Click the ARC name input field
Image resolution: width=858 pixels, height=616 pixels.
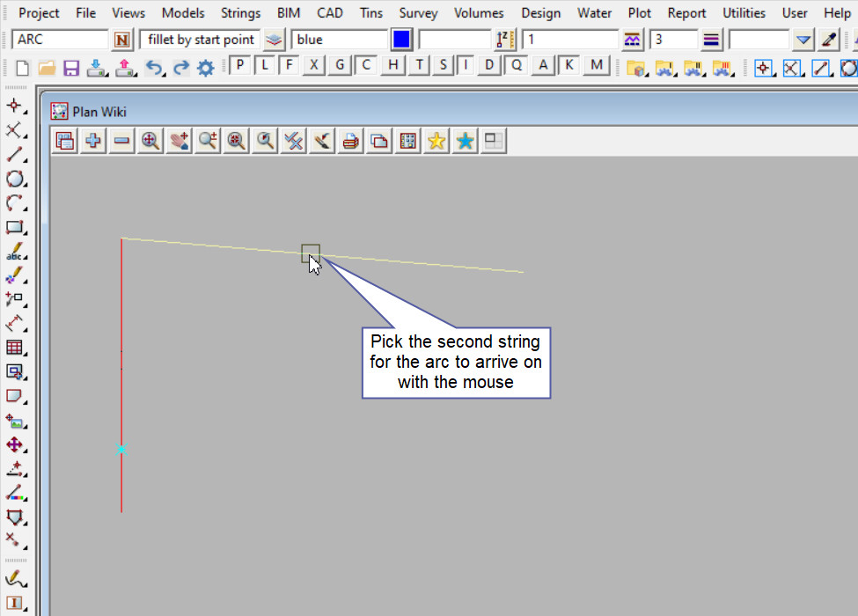(x=60, y=40)
